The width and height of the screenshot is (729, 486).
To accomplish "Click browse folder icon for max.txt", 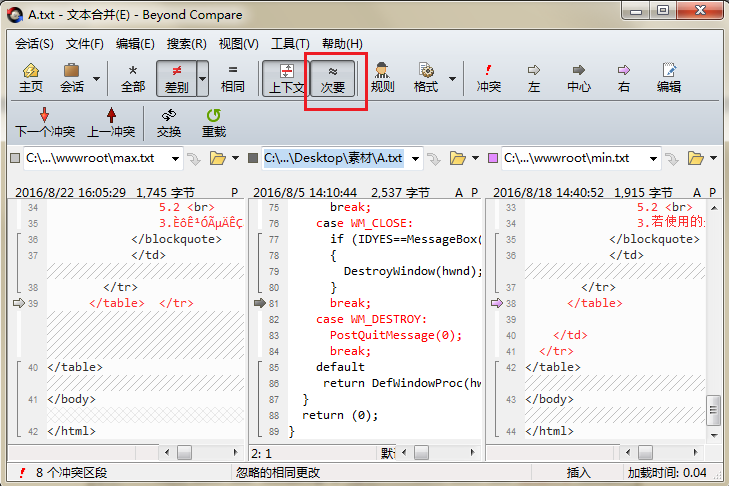I will pos(217,158).
